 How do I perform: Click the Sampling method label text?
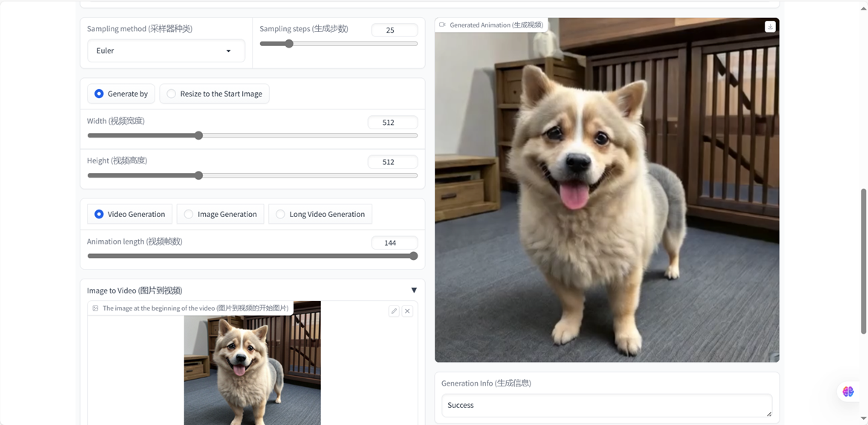140,29
